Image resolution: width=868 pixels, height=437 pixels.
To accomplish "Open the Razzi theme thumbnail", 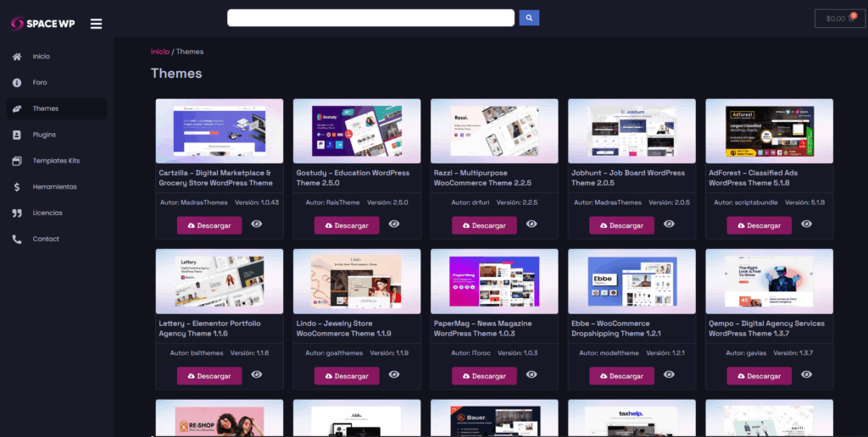I will point(494,131).
